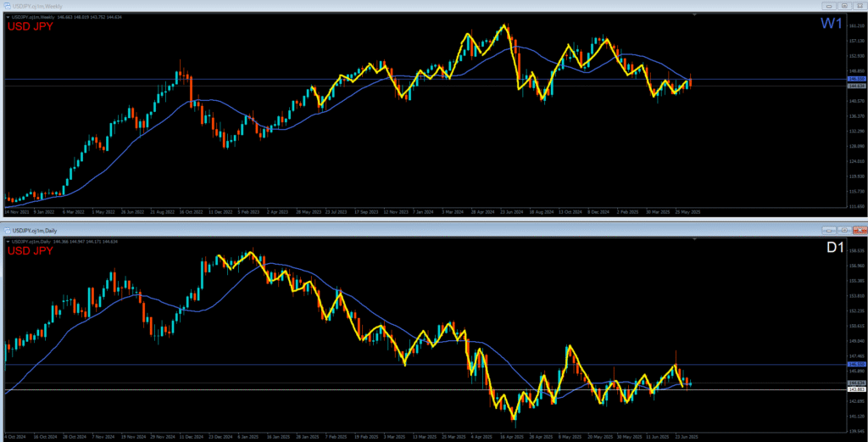868x442 pixels.
Task: Click the 23 Jun 2025 date on Daily axis
Action: pos(686,436)
